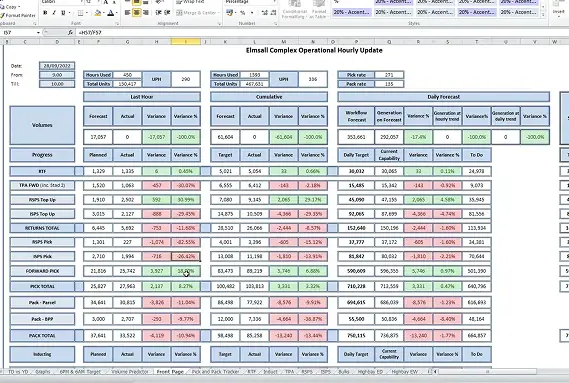The height and width of the screenshot is (383, 569).
Task: Align text left
Action: pos(127,13)
